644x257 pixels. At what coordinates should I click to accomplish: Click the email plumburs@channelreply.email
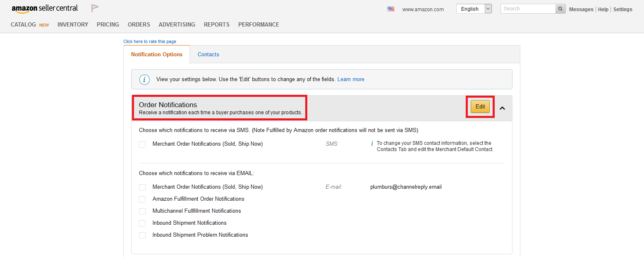406,187
